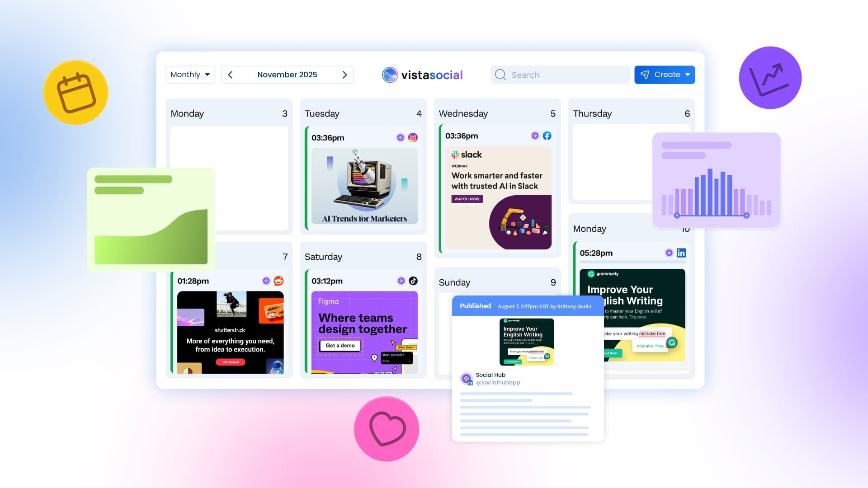Click the TikTok icon on Saturday post

click(413, 281)
